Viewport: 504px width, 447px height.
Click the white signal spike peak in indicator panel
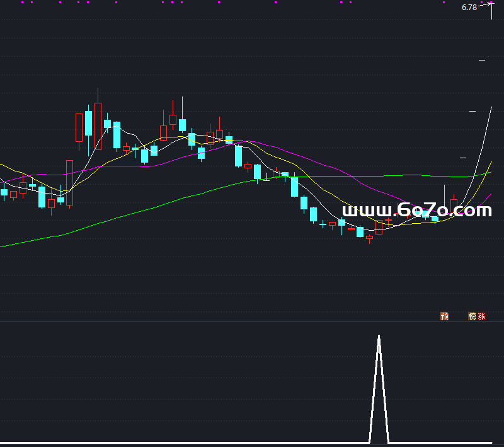(x=379, y=337)
